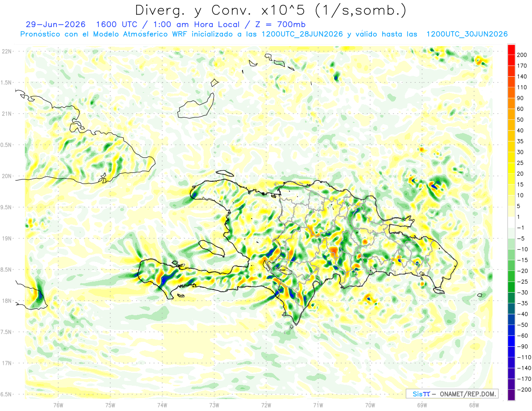Click the '70W' longitude label
Screen dimensions: 532x411
pyautogui.click(x=370, y=405)
